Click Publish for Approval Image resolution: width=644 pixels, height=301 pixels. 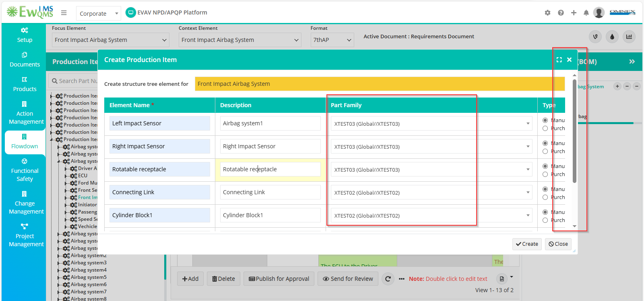(x=279, y=279)
